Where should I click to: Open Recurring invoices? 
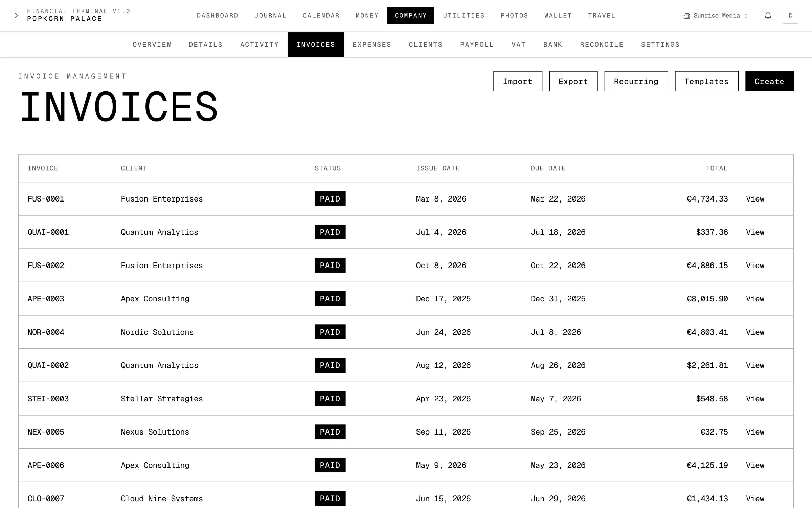(636, 81)
